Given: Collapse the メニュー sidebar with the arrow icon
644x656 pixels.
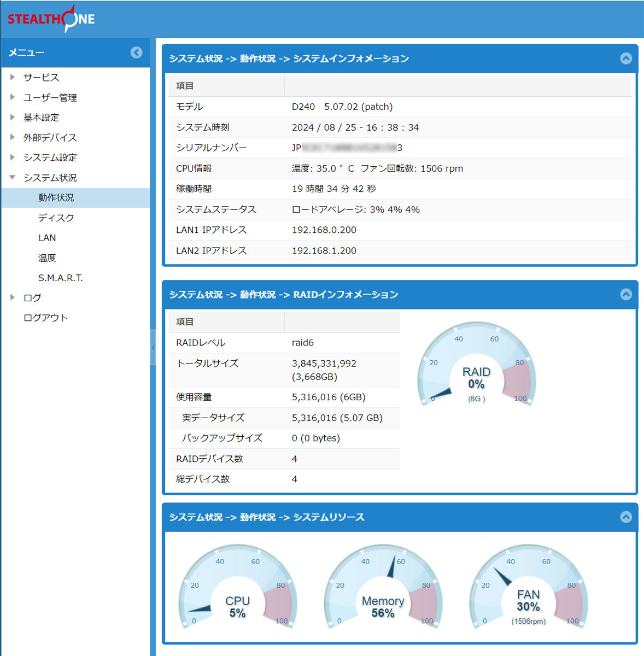Looking at the screenshot, I should coord(136,52).
